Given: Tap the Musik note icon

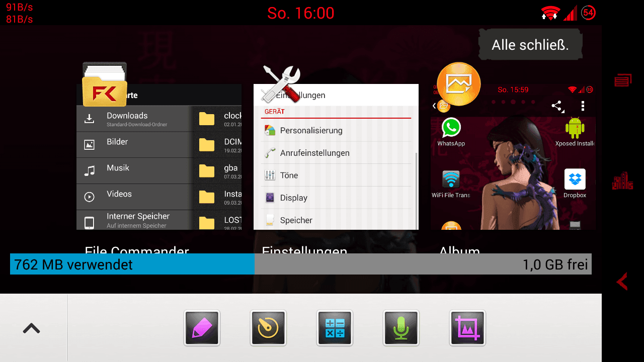Looking at the screenshot, I should (89, 171).
